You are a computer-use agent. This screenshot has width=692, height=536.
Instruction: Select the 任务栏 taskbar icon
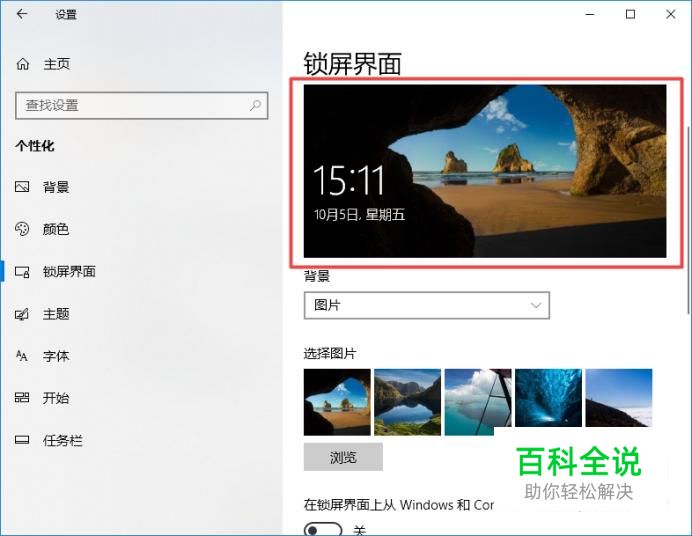coord(22,440)
